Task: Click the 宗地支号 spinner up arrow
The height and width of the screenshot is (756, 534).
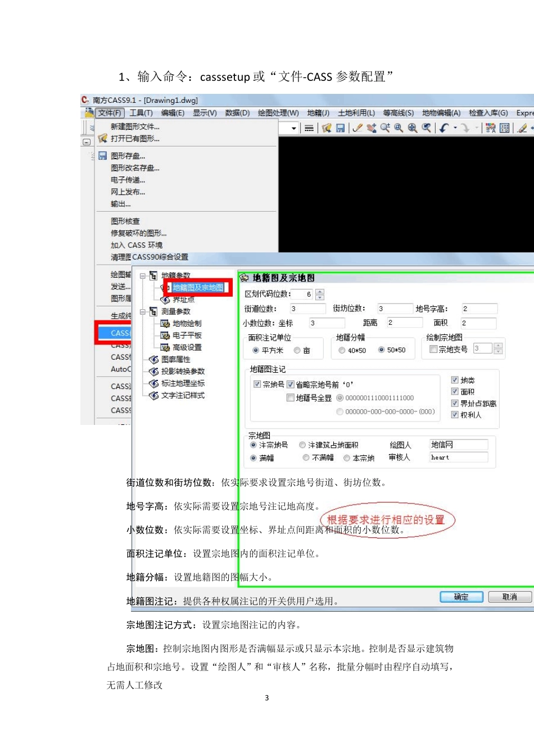Action: [498, 346]
